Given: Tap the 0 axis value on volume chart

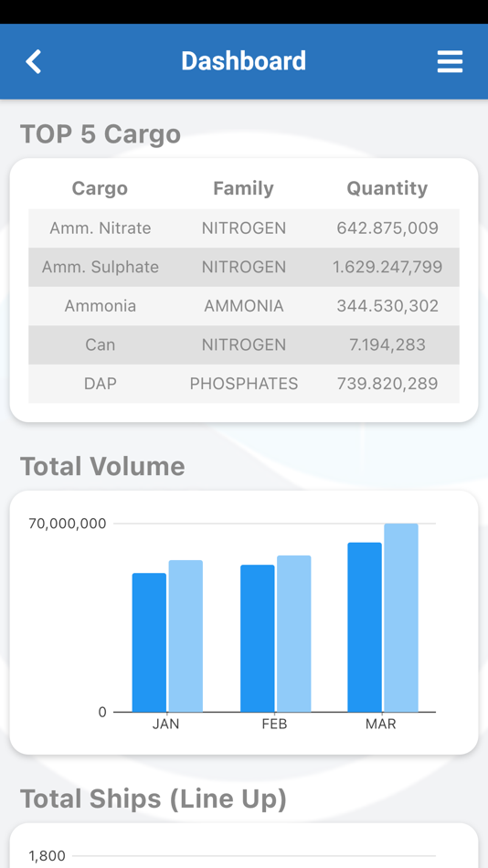Looking at the screenshot, I should [x=102, y=713].
